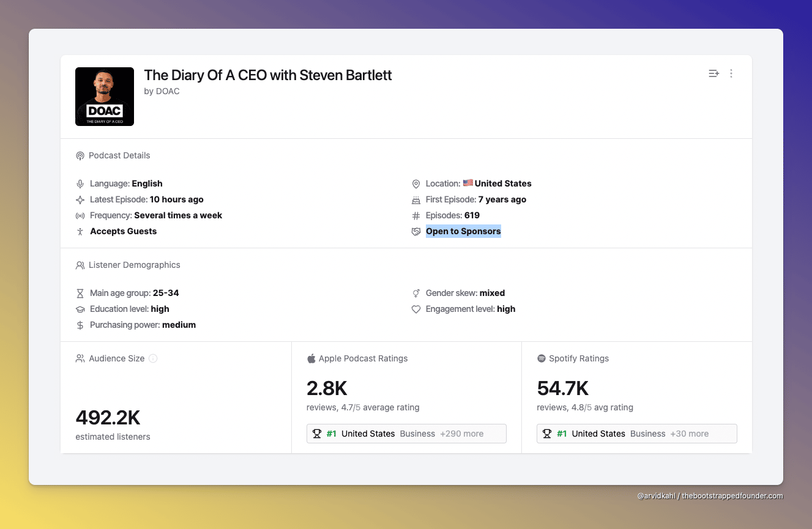
Task: Click the graduation cap icon beside Education level
Action: coord(80,309)
